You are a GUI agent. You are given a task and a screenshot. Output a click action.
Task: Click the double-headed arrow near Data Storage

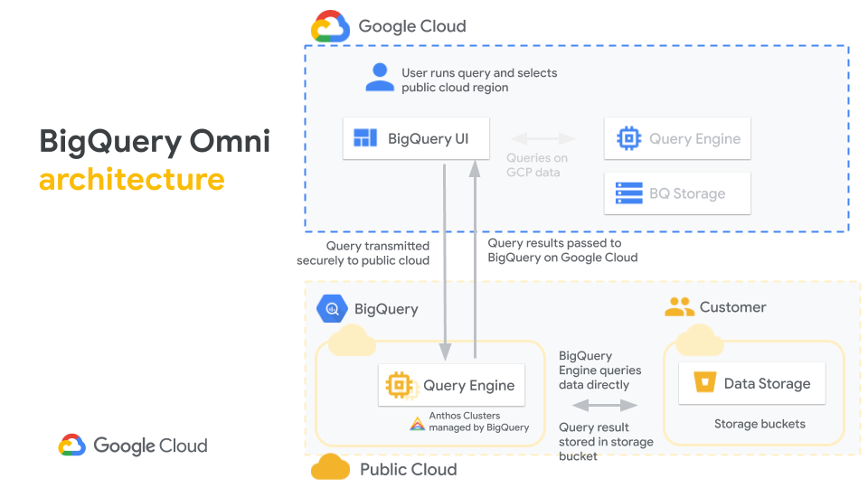[x=605, y=406]
